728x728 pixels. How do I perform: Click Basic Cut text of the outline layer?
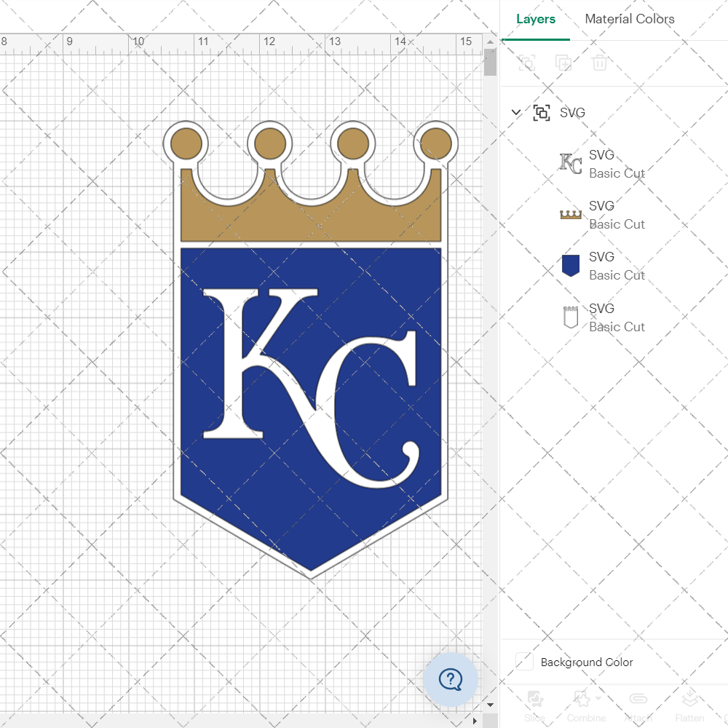[x=617, y=327]
